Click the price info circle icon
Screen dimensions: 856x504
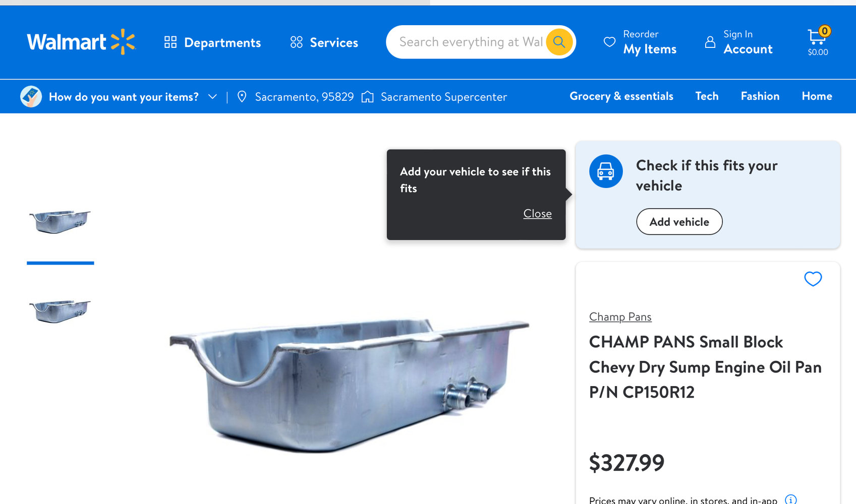point(791,499)
